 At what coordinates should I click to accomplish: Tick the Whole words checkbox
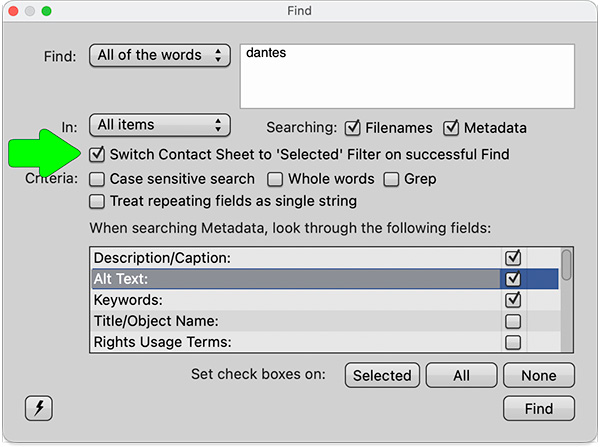tap(275, 180)
